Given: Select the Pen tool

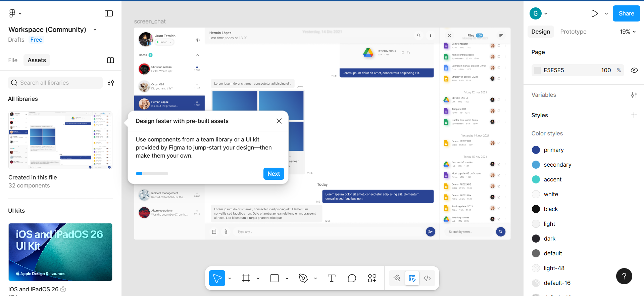Looking at the screenshot, I should click(x=303, y=278).
